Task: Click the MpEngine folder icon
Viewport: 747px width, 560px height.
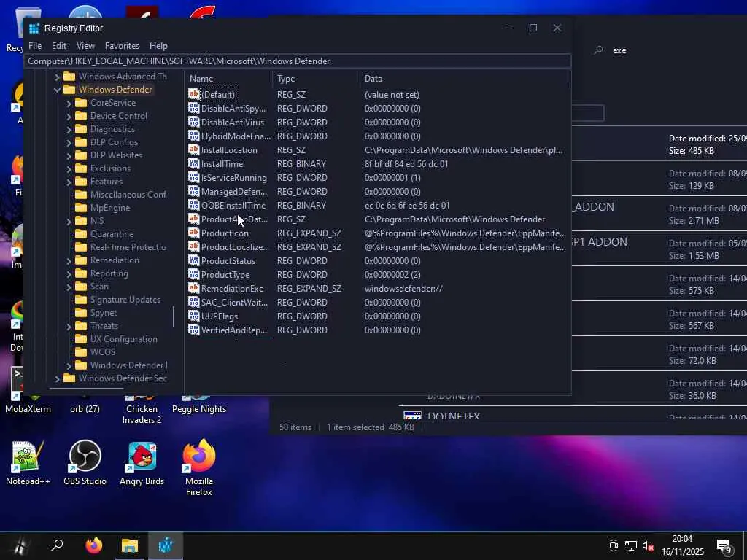Action: click(x=82, y=208)
